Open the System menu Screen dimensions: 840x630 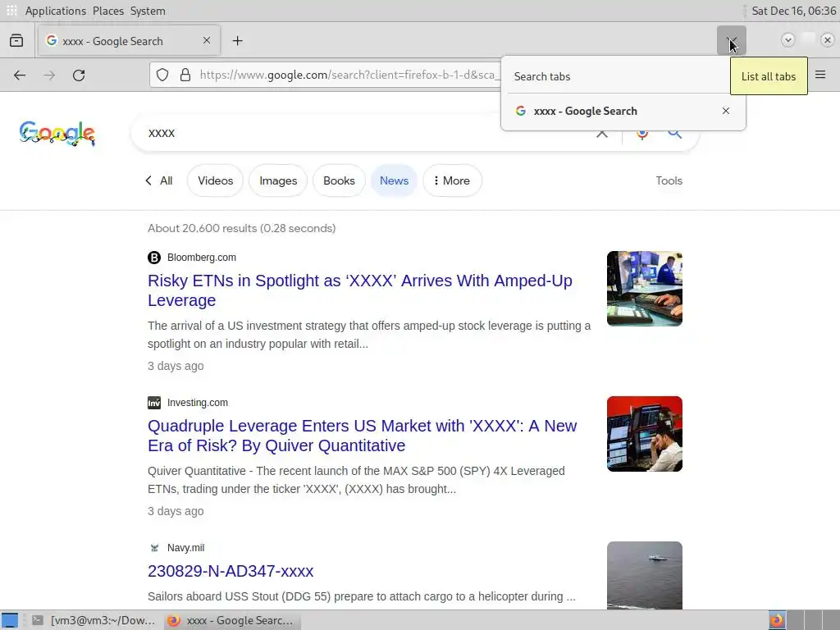(x=148, y=11)
